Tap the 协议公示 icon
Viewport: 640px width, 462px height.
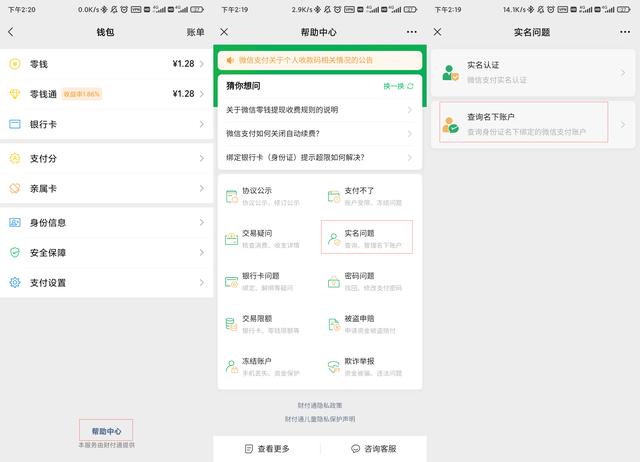(232, 197)
